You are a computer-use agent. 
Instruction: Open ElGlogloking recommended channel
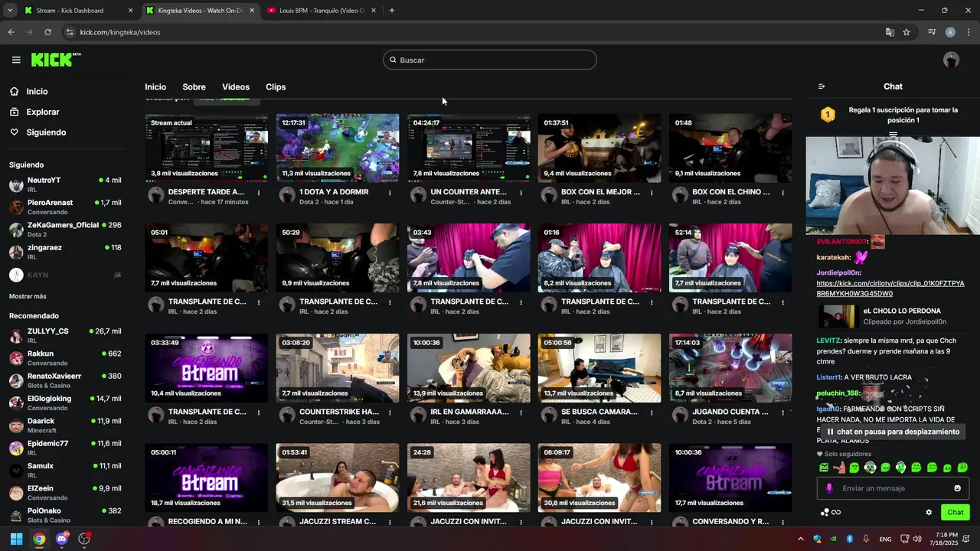pos(65,403)
